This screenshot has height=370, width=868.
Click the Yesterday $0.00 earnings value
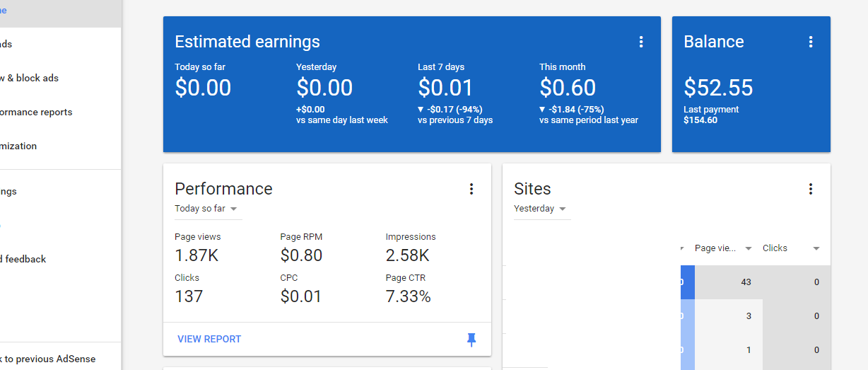coord(324,88)
